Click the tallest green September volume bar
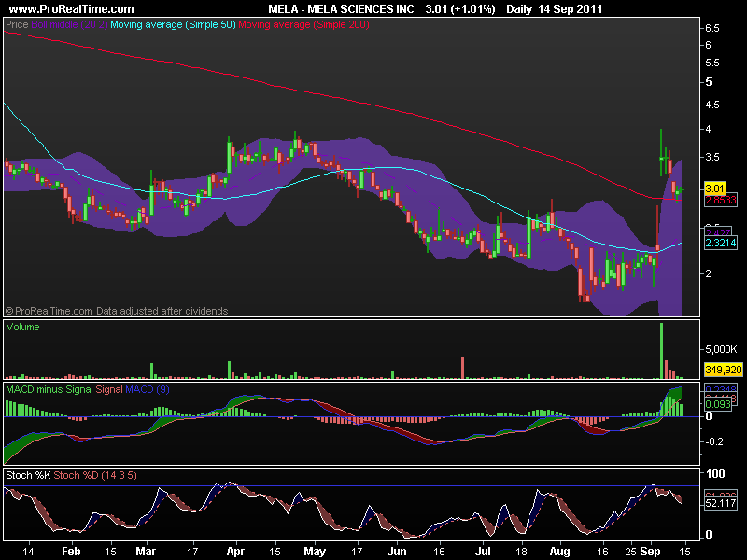This screenshot has height=560, width=747. 661,351
